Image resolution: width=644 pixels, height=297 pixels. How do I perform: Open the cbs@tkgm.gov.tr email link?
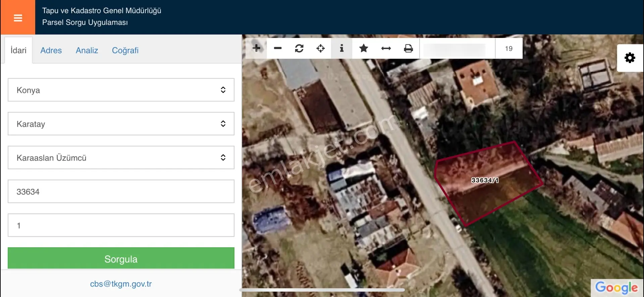(121, 284)
